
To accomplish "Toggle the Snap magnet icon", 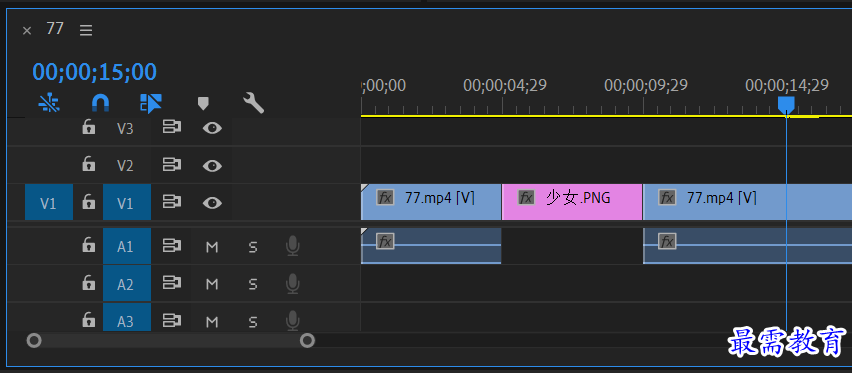I will click(100, 103).
